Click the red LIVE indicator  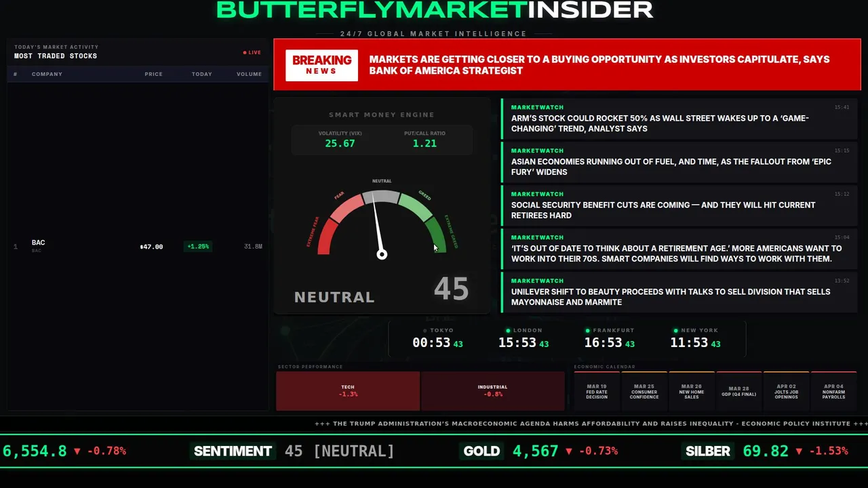[252, 52]
